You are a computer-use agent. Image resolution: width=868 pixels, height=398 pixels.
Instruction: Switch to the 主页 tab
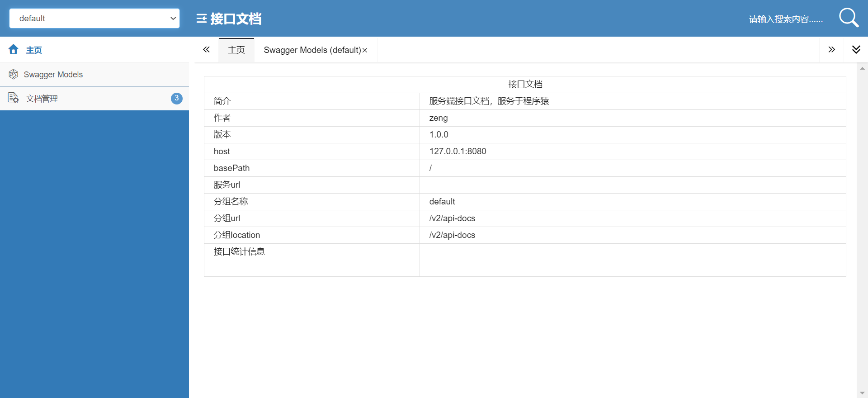[236, 50]
